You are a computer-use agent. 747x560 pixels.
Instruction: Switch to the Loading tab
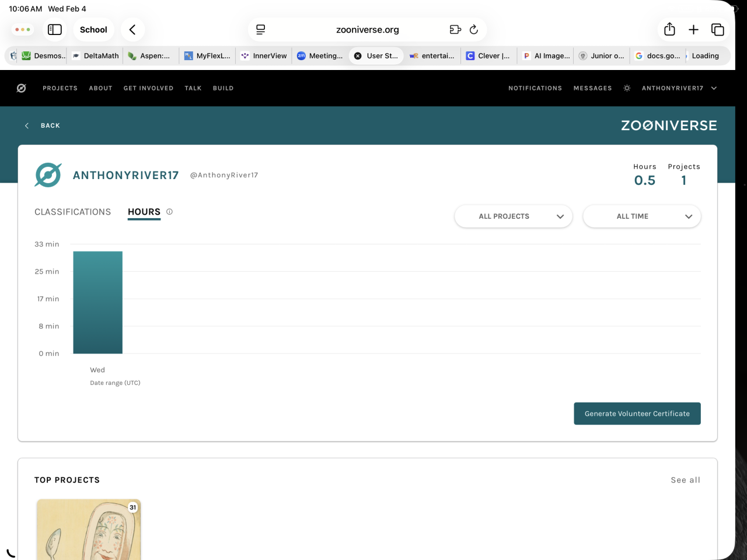706,56
